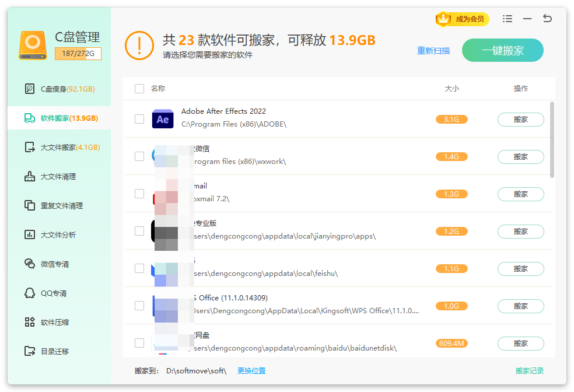Click the 软件搬家 truck icon

tap(30, 118)
